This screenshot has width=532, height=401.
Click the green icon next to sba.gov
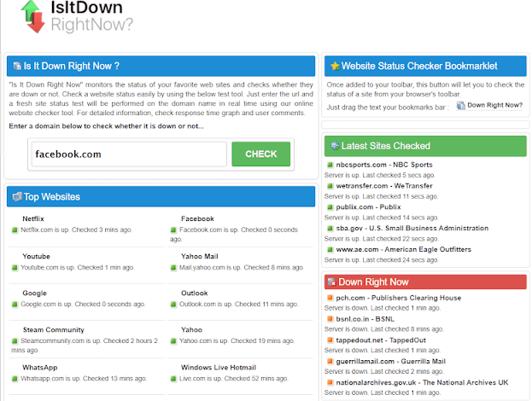(330, 229)
